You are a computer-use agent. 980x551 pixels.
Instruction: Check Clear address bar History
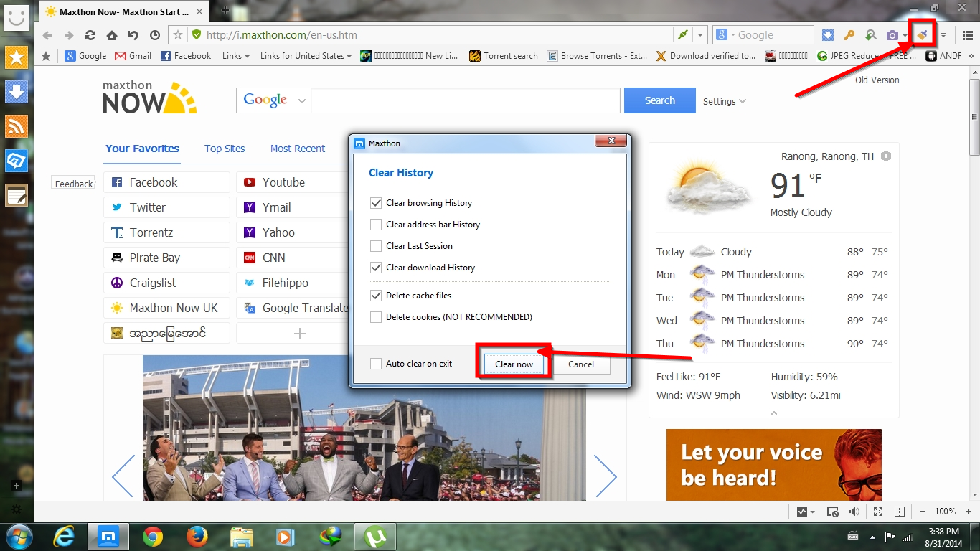(x=376, y=225)
